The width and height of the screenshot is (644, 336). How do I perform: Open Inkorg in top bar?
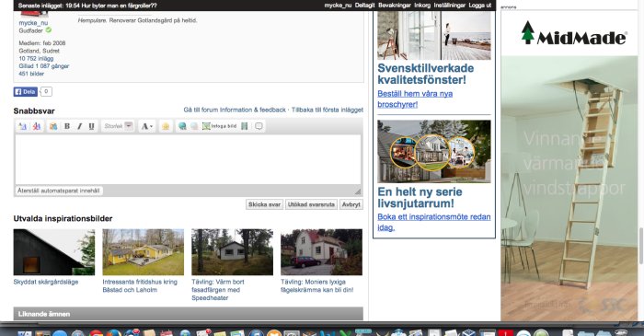pyautogui.click(x=422, y=6)
